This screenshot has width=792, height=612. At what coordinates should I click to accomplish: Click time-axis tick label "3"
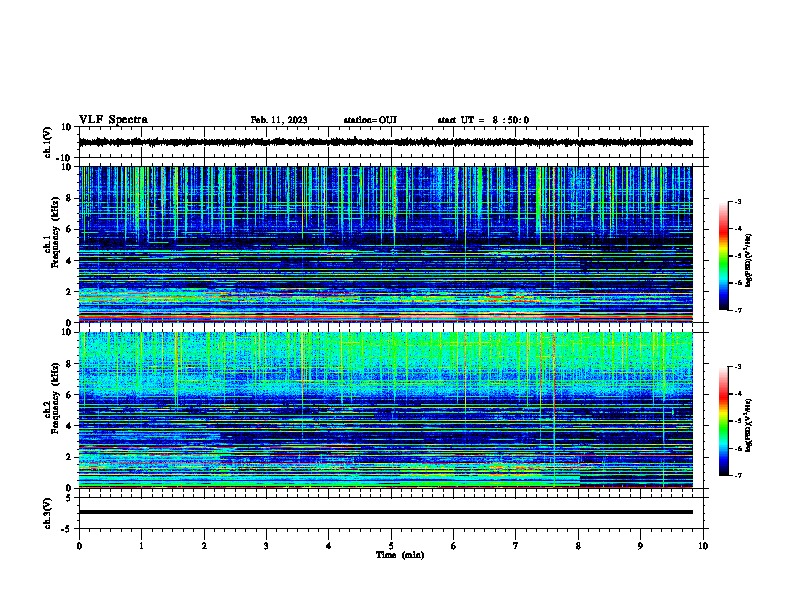coord(266,546)
